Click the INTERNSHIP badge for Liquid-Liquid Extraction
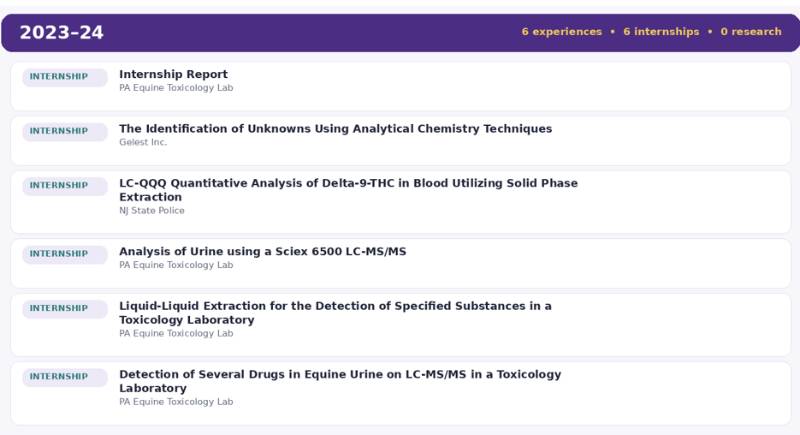Viewport: 800px width, 435px height. coord(65,309)
